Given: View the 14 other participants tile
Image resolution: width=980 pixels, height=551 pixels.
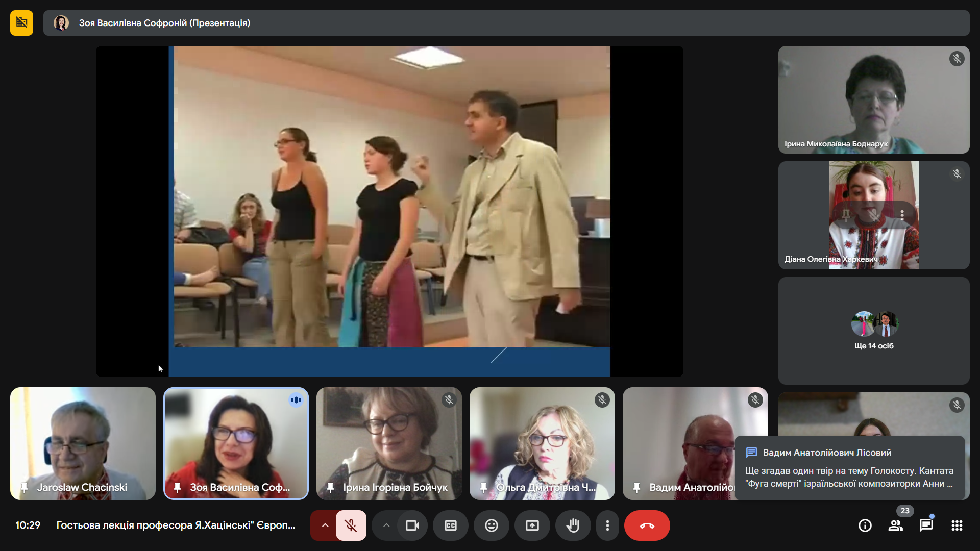Looking at the screenshot, I should 874,331.
